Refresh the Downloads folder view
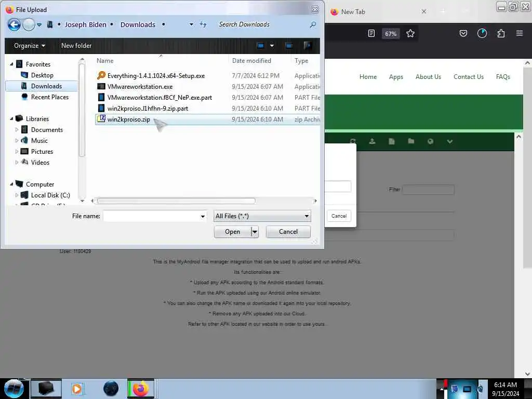532x399 pixels. [x=203, y=24]
